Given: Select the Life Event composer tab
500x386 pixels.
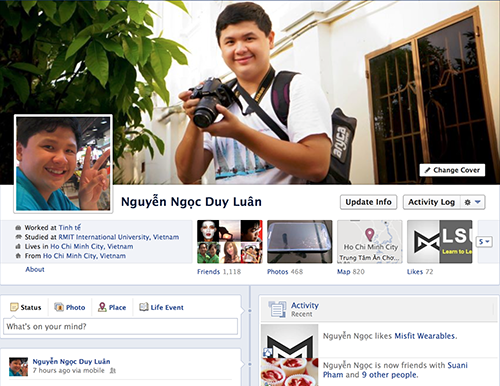Looking at the screenshot, I should (x=161, y=307).
